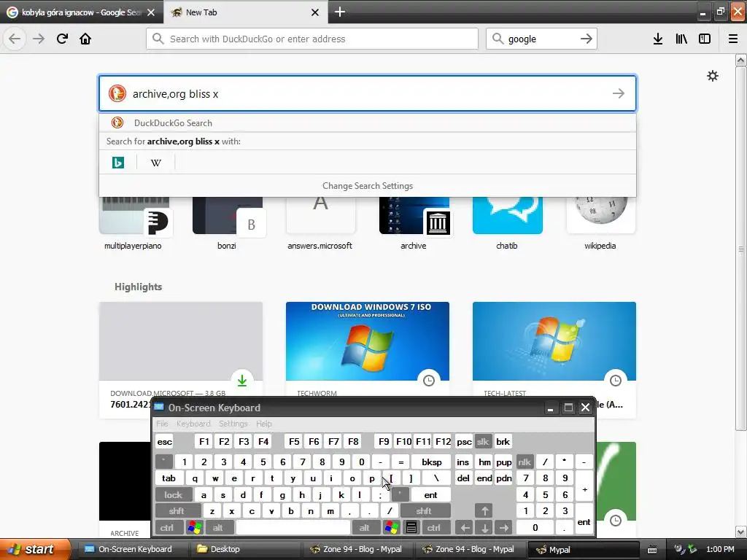The image size is (747, 560).
Task: Open new tab page settings gear
Action: click(712, 76)
